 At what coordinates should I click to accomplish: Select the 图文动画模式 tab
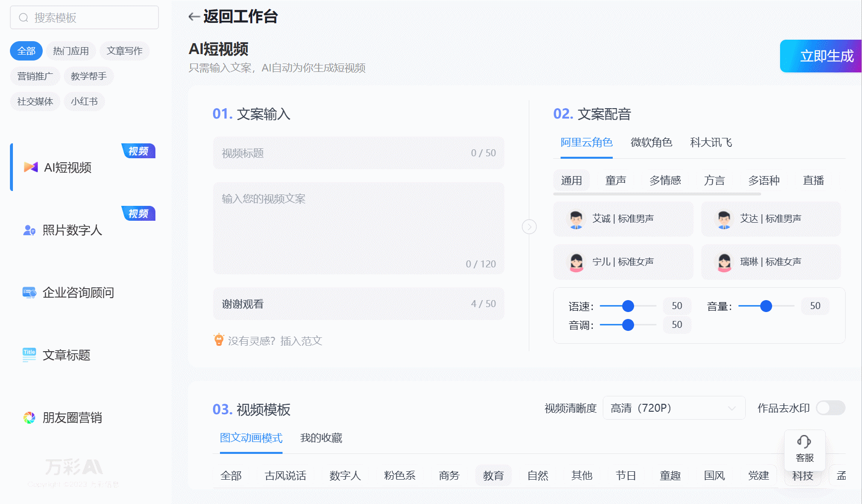click(251, 438)
